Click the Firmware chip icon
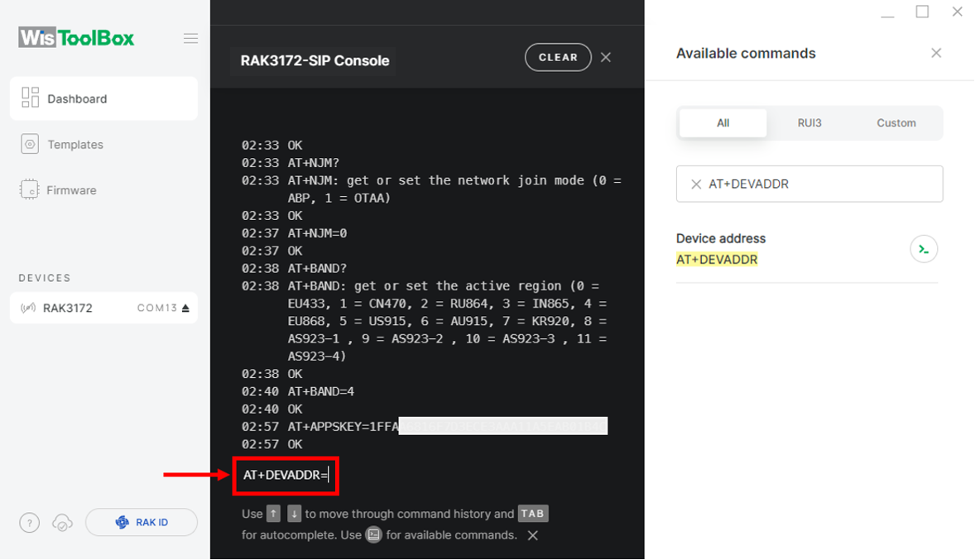980x560 pixels. pos(29,189)
